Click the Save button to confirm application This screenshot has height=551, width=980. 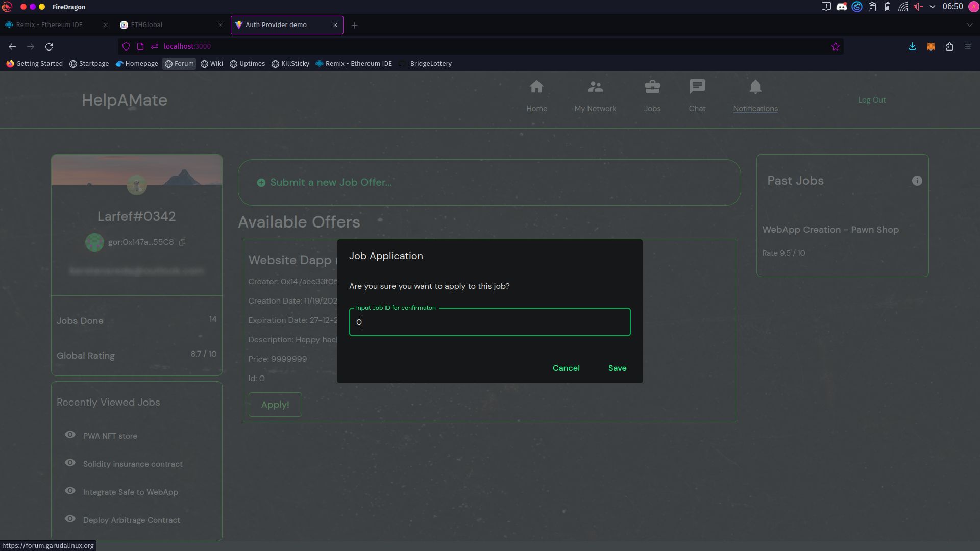point(617,367)
